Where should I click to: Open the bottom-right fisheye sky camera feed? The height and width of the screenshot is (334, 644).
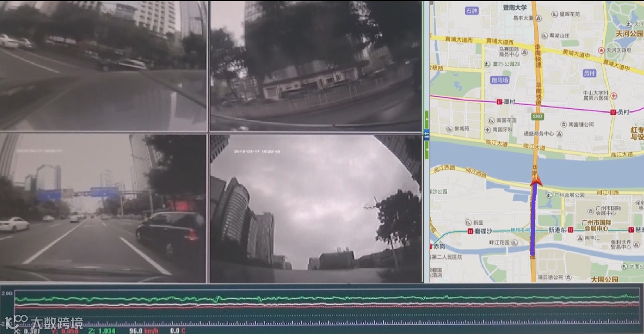316,209
